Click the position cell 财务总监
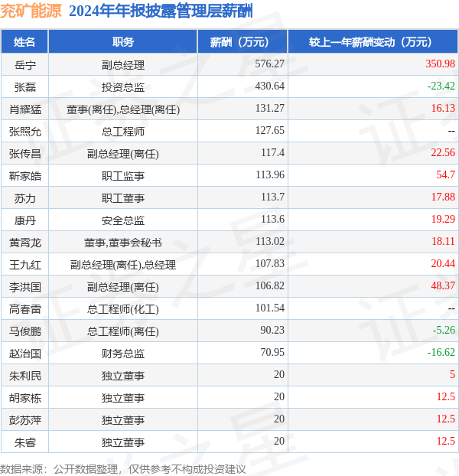This screenshot has height=476, width=459. (x=123, y=354)
